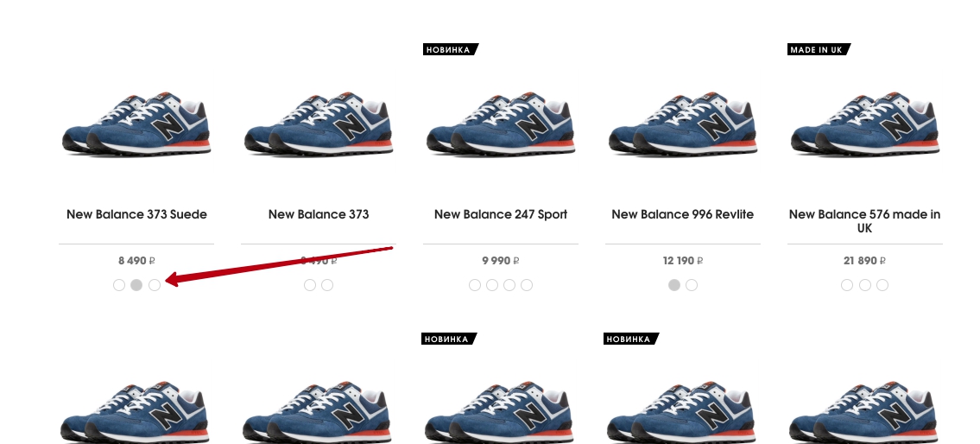Click the 12 190 ₽ price
980x444 pixels.
click(x=682, y=261)
